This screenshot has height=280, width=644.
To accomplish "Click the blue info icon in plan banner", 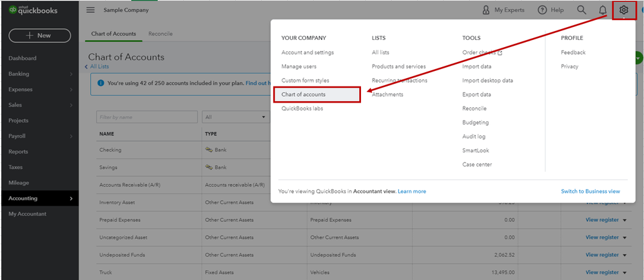I will 101,83.
